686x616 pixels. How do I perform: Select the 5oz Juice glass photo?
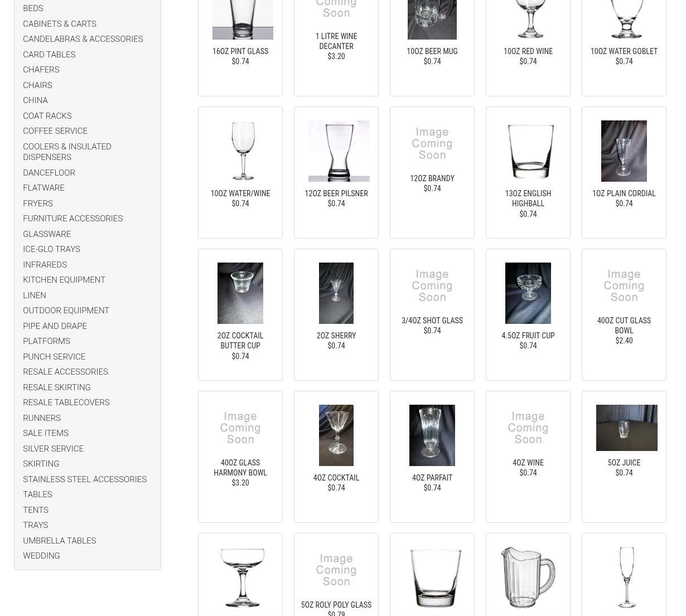pos(627,428)
